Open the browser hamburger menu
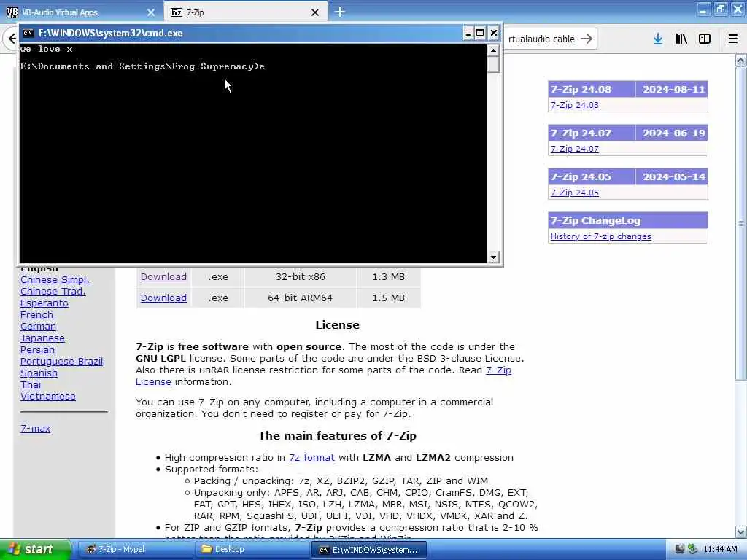 pyautogui.click(x=733, y=39)
